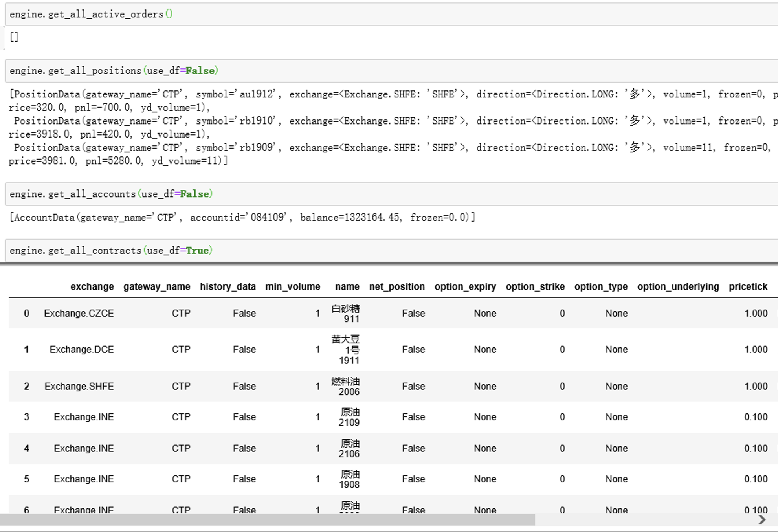Click row index 5 in contracts table

(26, 479)
